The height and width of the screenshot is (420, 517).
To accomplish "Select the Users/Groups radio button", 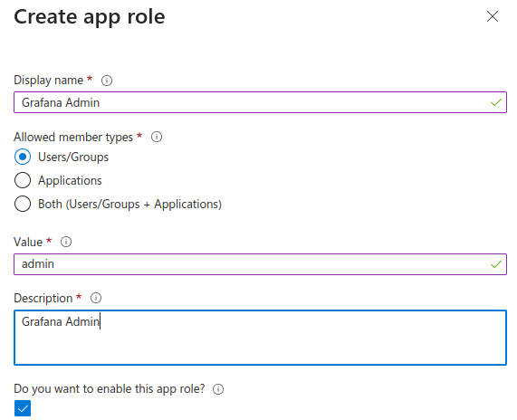I will tap(23, 157).
